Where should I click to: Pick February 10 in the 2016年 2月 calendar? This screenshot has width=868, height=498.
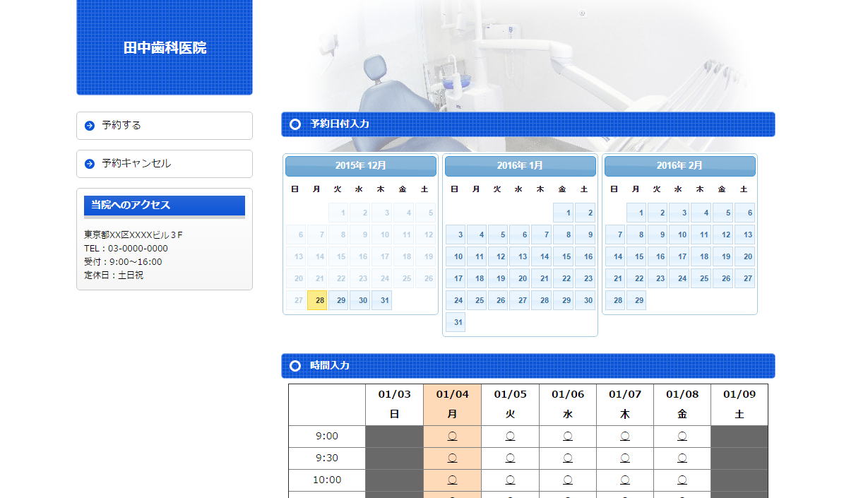[x=679, y=235]
